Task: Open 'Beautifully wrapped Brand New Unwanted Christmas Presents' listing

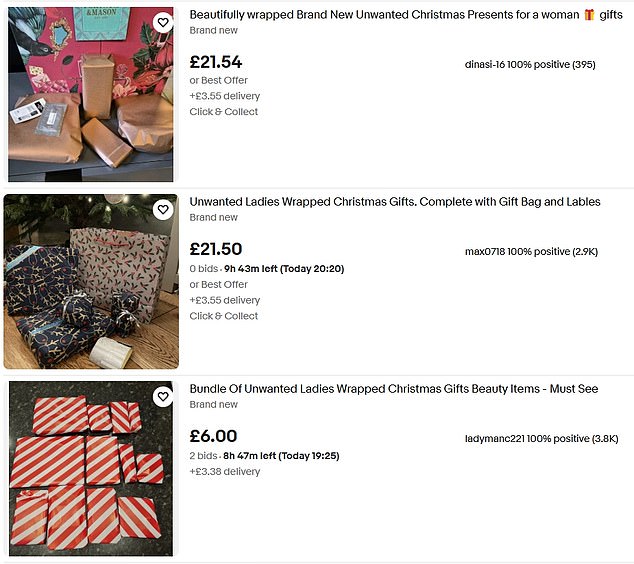Action: (397, 15)
